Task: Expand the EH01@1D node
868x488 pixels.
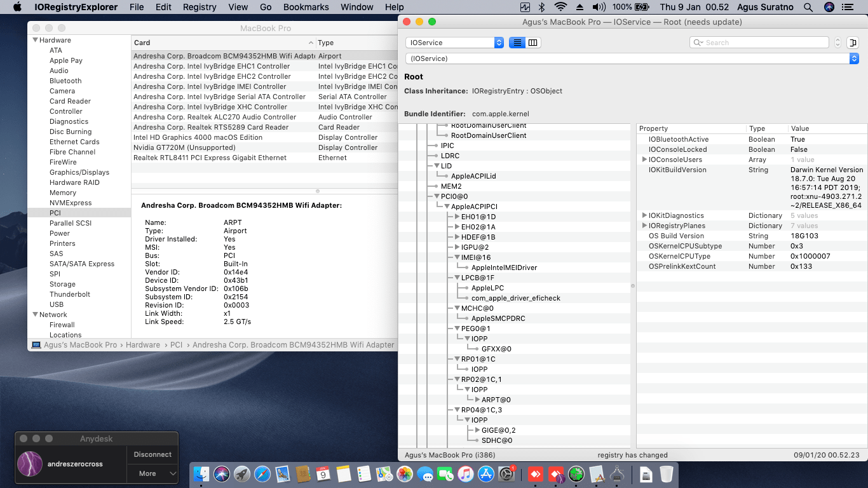Action: pos(457,217)
